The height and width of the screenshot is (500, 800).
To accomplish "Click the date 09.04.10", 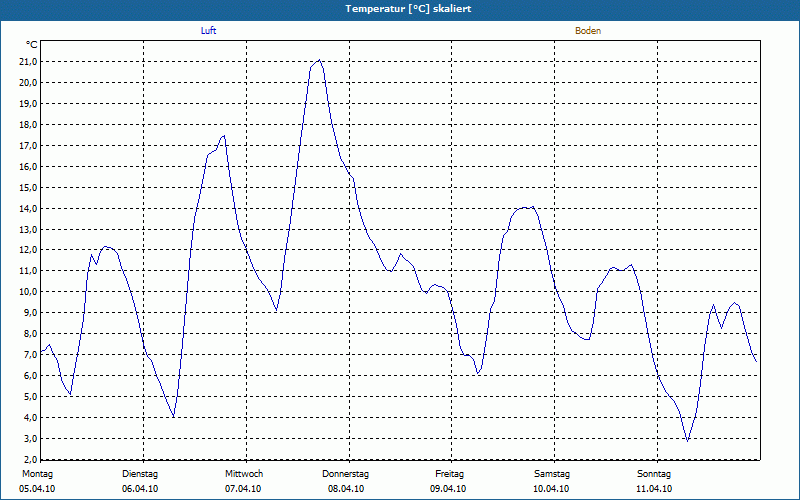I will (x=448, y=489).
